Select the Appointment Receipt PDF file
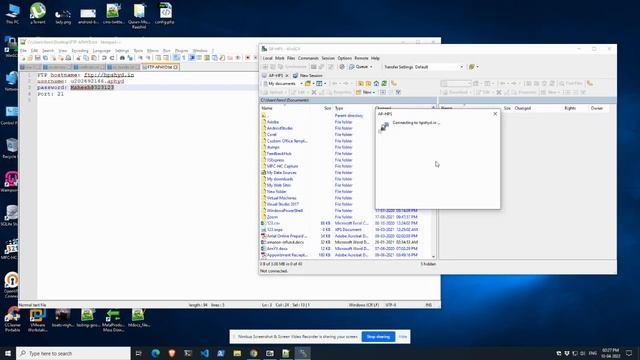 [287, 255]
